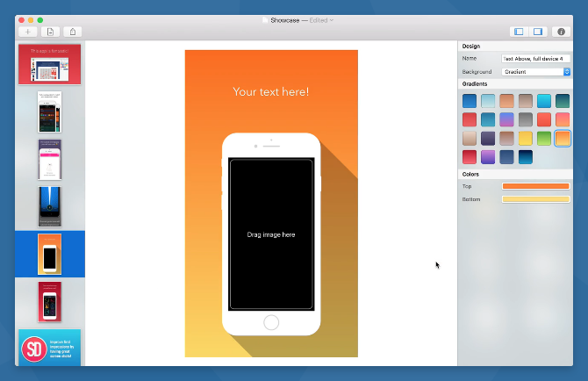Click the share/export icon in toolbar

click(x=72, y=32)
